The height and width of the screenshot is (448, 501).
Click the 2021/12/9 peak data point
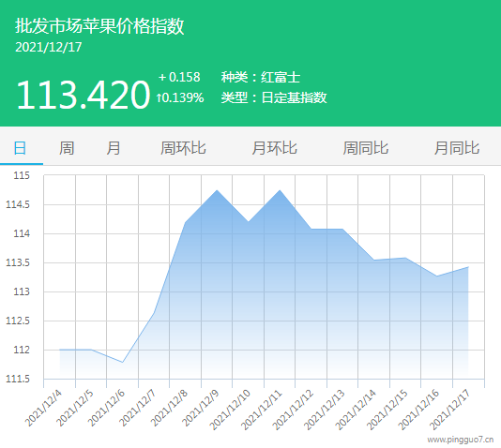[x=217, y=190]
